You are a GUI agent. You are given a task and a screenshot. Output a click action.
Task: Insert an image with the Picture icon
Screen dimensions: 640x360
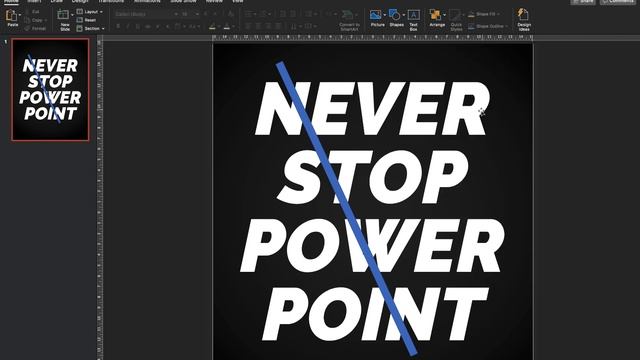(x=376, y=15)
